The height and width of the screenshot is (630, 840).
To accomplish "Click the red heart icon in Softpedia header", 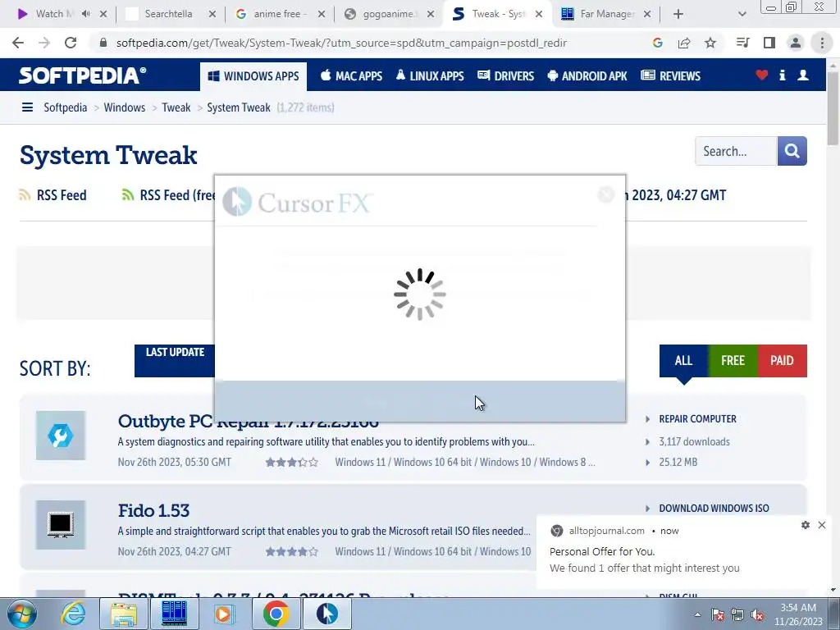I will pyautogui.click(x=762, y=75).
